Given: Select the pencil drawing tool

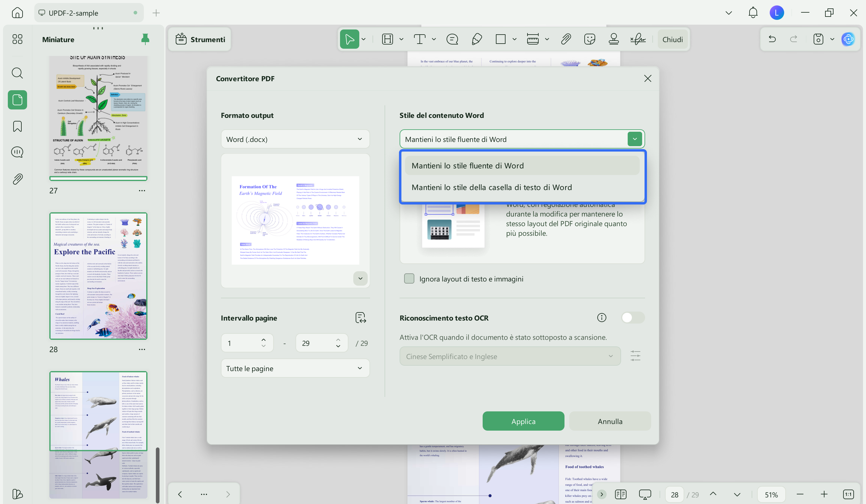Looking at the screenshot, I should click(x=477, y=39).
